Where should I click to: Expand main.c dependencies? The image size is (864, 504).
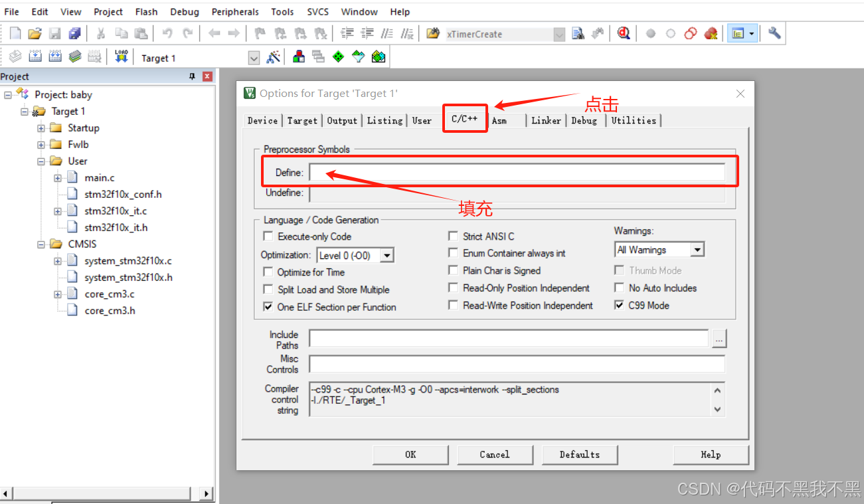tap(58, 178)
